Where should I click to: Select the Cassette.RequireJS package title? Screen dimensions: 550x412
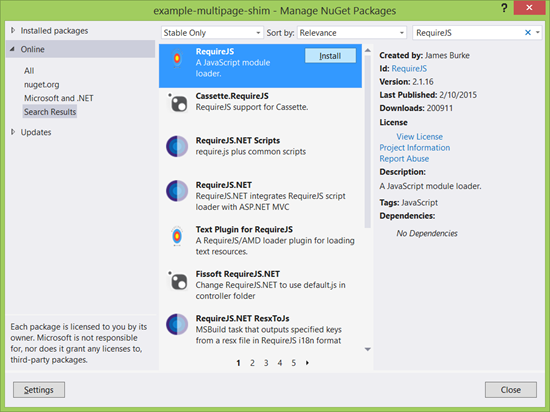tap(232, 96)
